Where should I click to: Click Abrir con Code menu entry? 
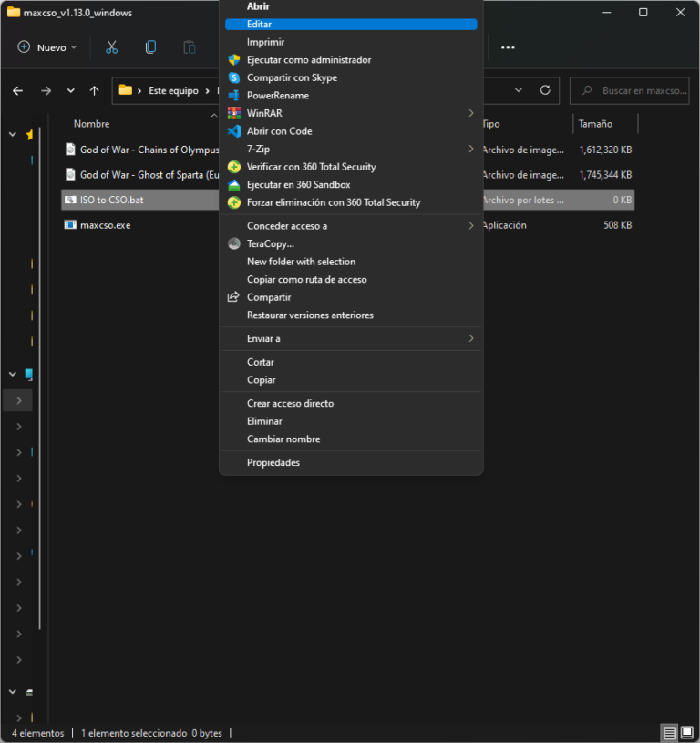click(x=279, y=131)
